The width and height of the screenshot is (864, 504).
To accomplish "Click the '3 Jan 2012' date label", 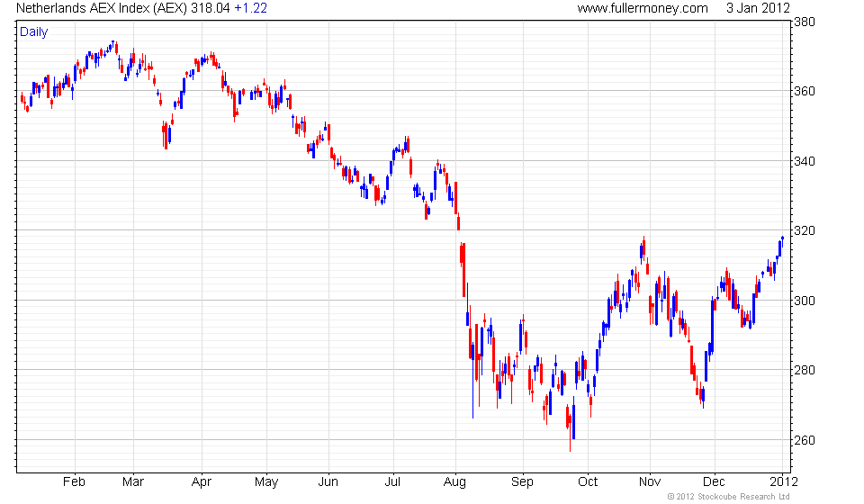I will click(x=758, y=8).
